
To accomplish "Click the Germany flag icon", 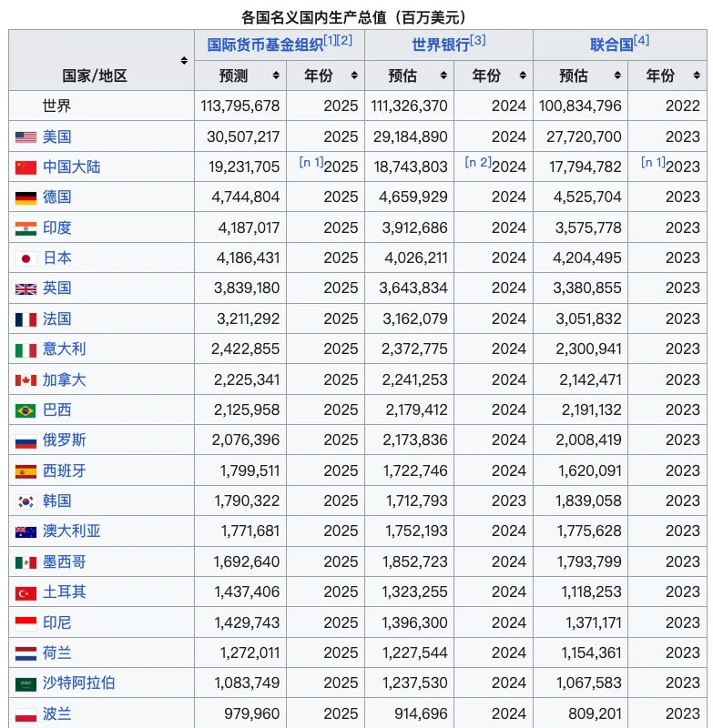I will [25, 197].
